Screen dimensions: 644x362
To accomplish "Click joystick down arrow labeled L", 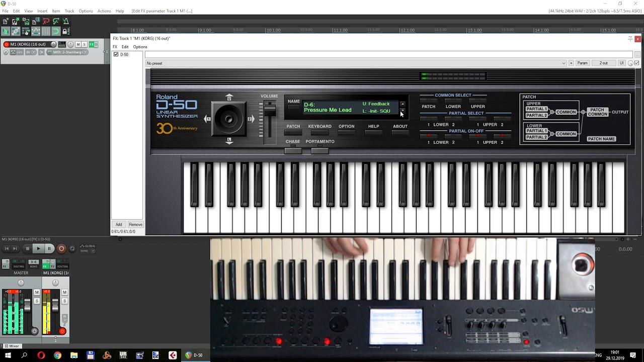I will pos(229,141).
